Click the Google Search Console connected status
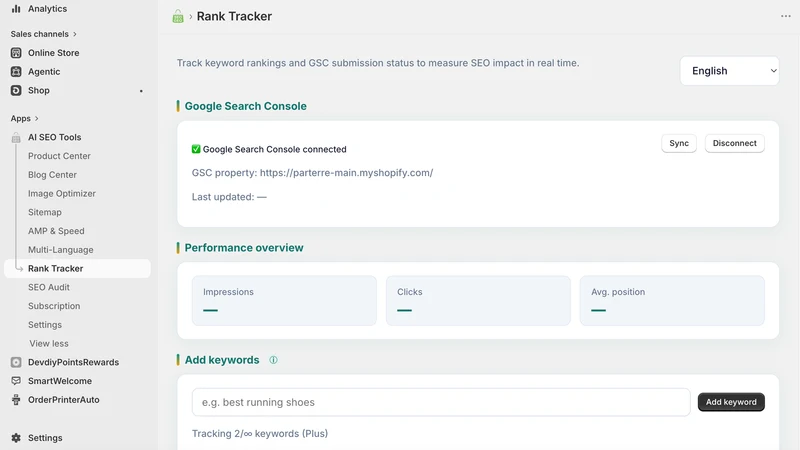This screenshot has height=450, width=800. [269, 149]
